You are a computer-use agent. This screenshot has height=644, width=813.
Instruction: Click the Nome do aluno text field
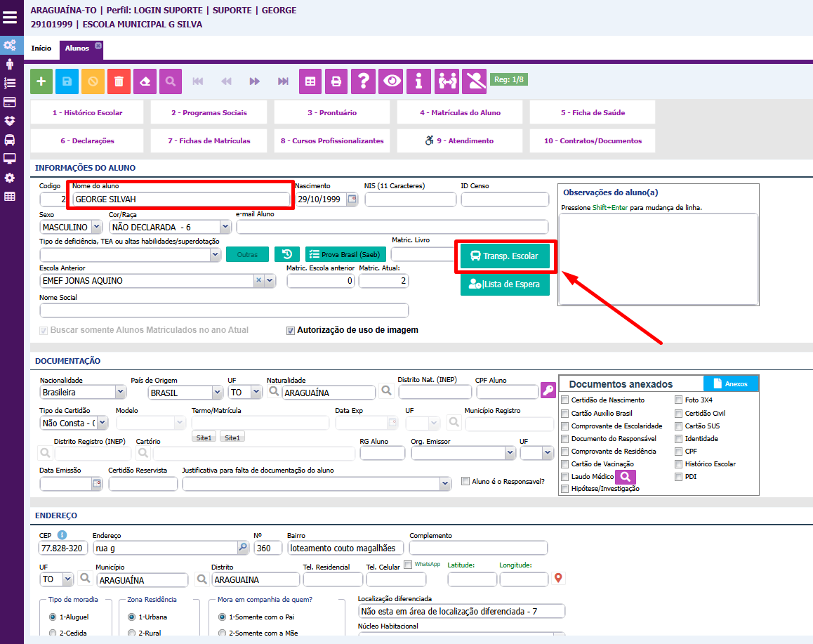coord(180,199)
